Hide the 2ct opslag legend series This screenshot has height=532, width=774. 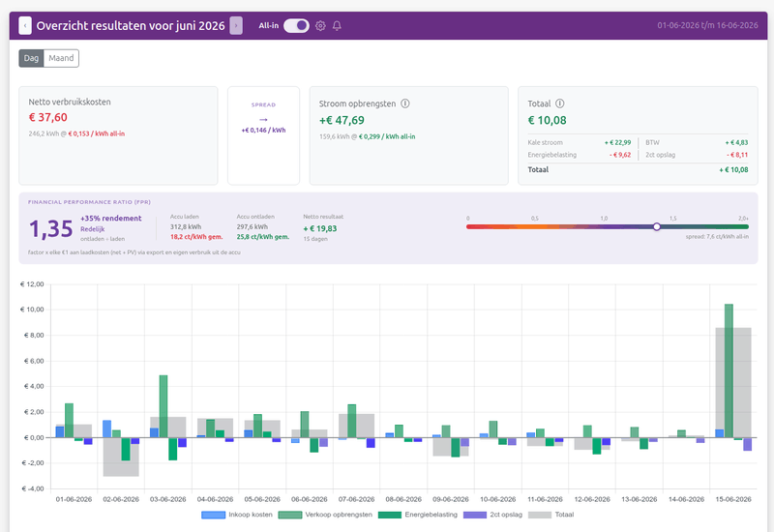click(492, 515)
